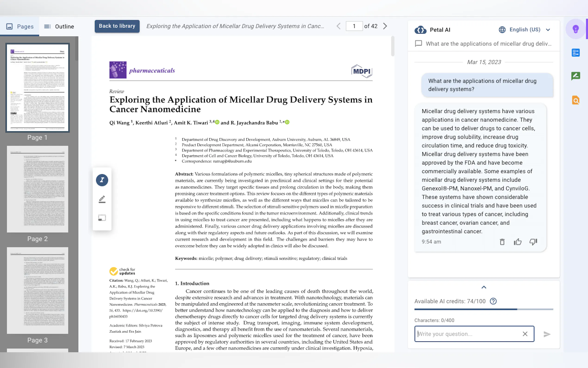Viewport: 588px width, 368px height.
Task: Send the question with arrow icon
Action: 547,334
